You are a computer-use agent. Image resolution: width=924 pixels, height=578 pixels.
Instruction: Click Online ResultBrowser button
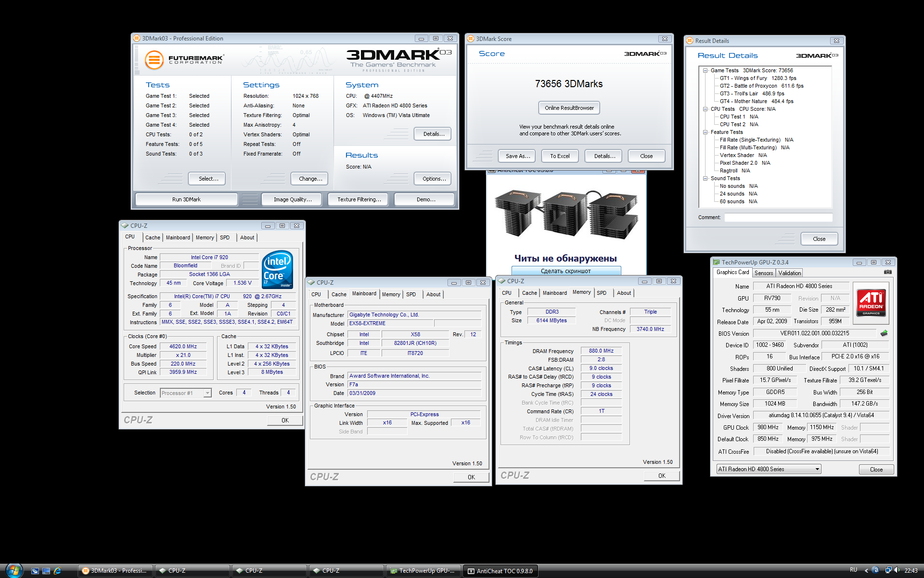point(569,108)
